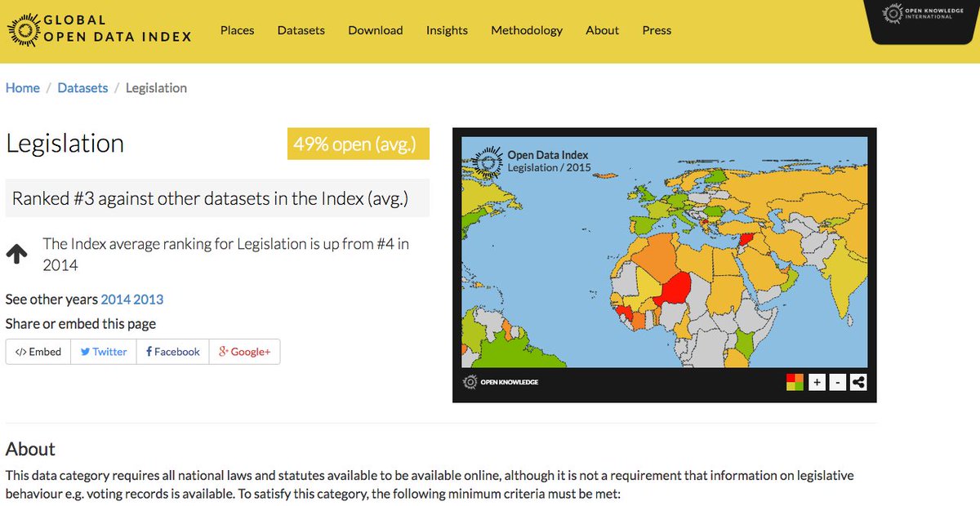The height and width of the screenshot is (506, 980).
Task: View the 2013 year data
Action: click(149, 300)
